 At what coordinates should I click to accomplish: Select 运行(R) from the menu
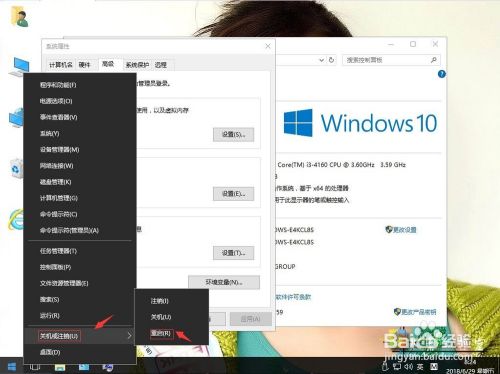point(80,316)
